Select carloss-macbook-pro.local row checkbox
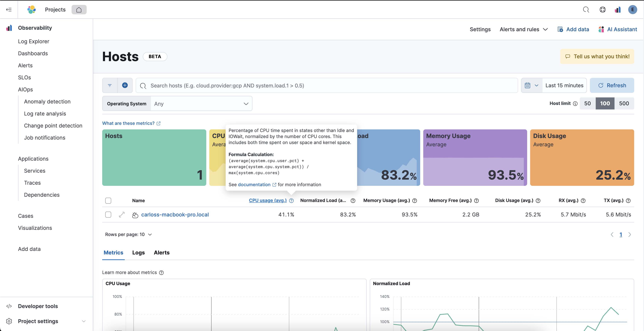This screenshot has width=644, height=331. 108,215
